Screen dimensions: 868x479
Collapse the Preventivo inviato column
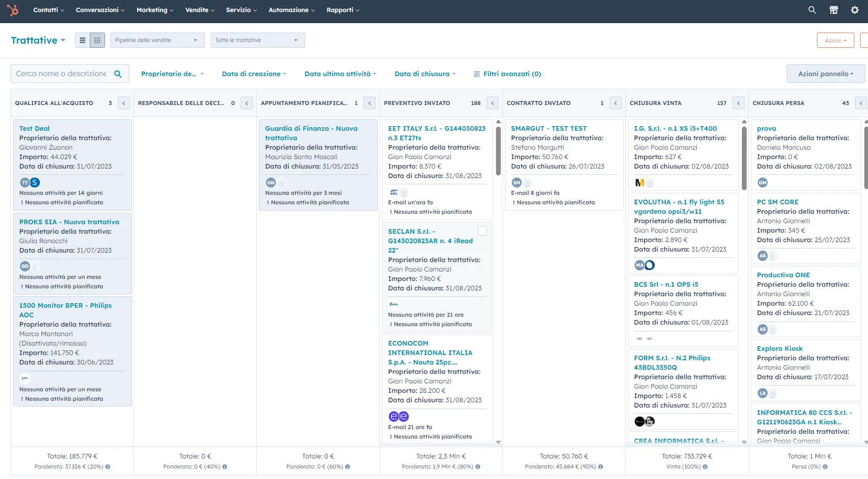(x=493, y=103)
